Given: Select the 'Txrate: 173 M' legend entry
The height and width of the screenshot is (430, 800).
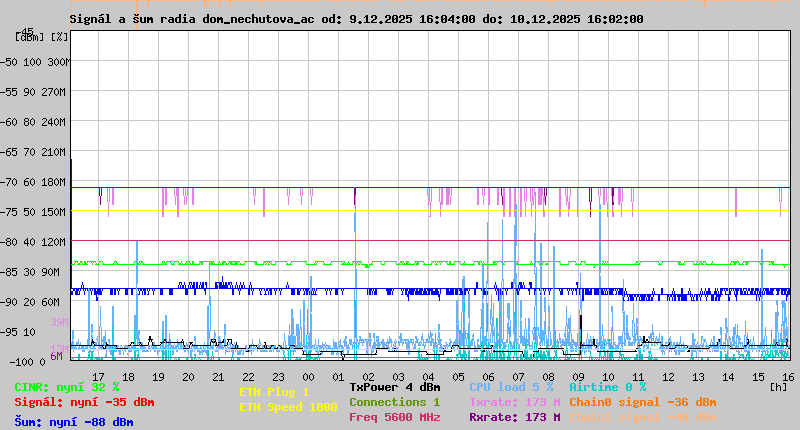Looking at the screenshot, I should click(515, 402).
